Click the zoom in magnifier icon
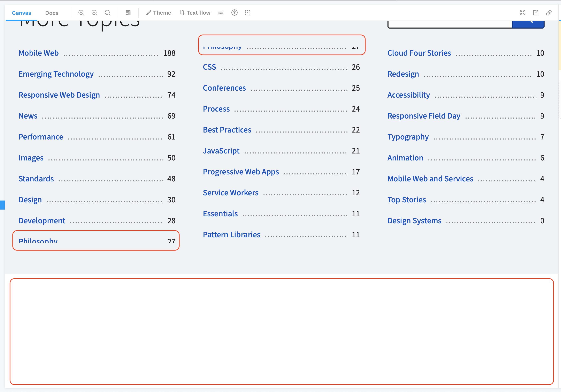Image resolution: width=561 pixels, height=392 pixels. pyautogui.click(x=81, y=13)
